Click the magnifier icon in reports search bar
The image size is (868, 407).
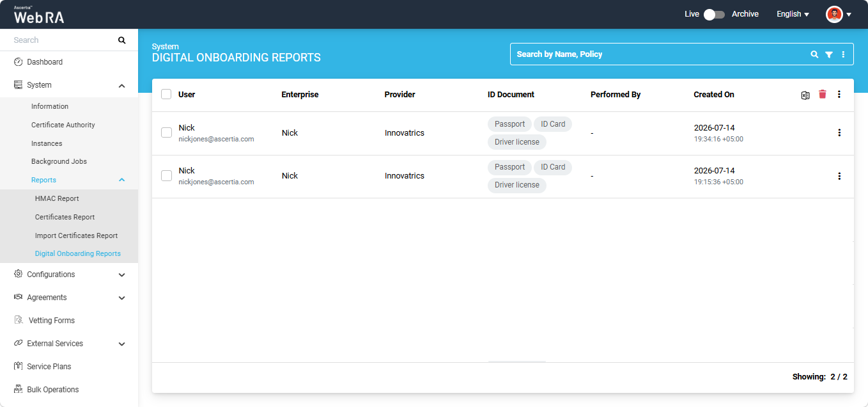(x=814, y=54)
